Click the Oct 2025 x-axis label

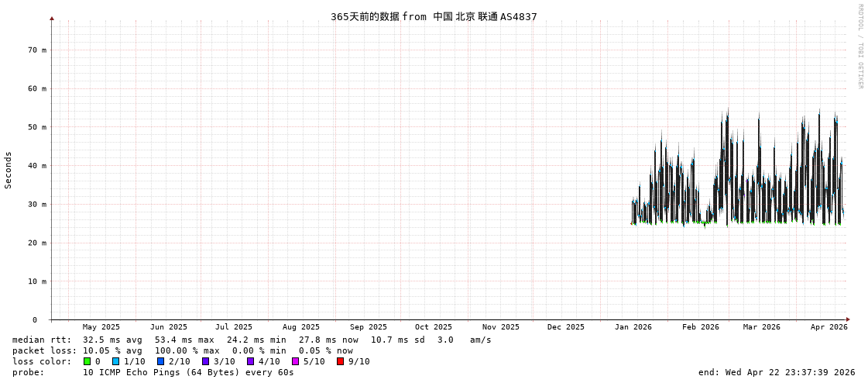(433, 327)
